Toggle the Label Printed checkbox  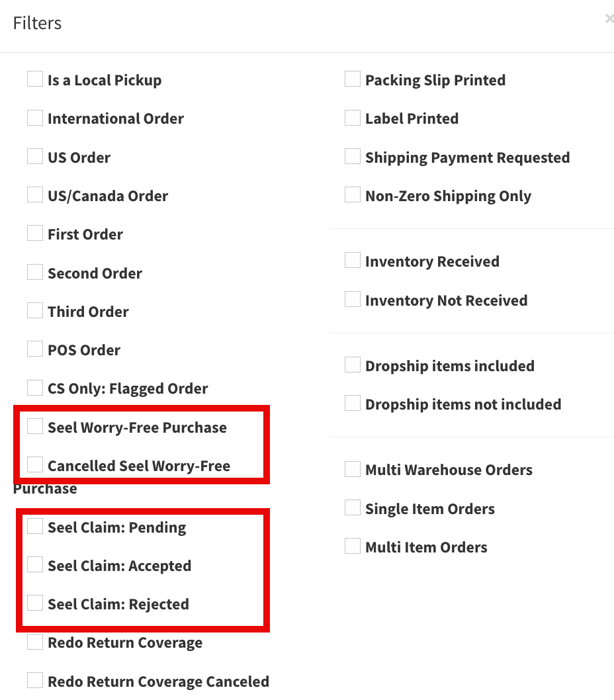(353, 118)
